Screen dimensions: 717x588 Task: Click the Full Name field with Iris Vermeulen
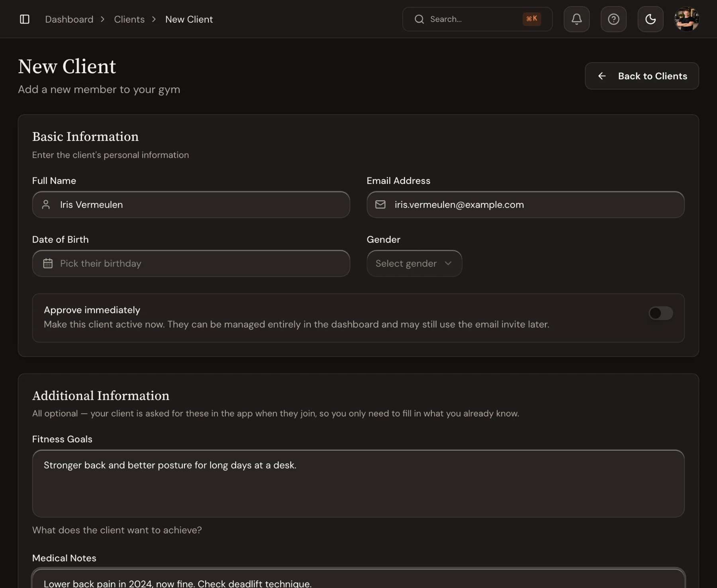[x=191, y=205]
